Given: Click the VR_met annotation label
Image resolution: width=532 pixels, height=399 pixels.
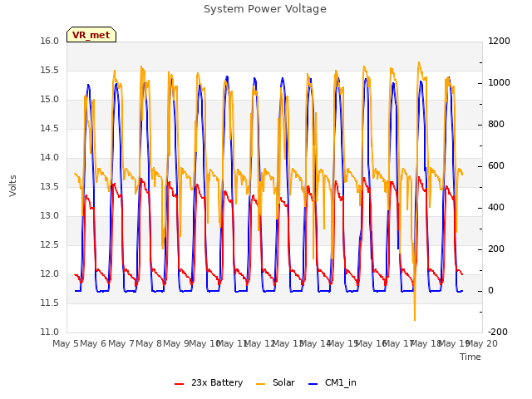Looking at the screenshot, I should click(91, 35).
